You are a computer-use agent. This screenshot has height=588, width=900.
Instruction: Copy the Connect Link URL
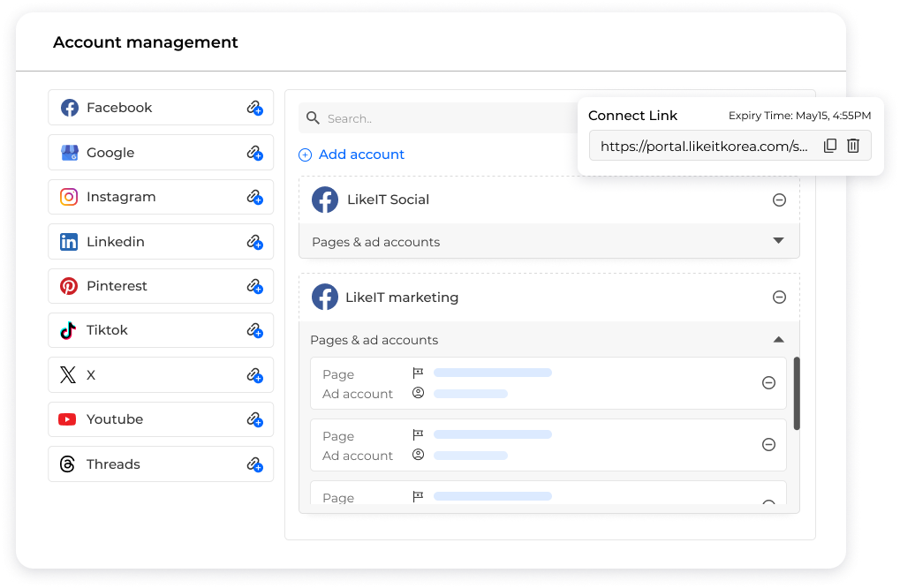click(x=830, y=146)
